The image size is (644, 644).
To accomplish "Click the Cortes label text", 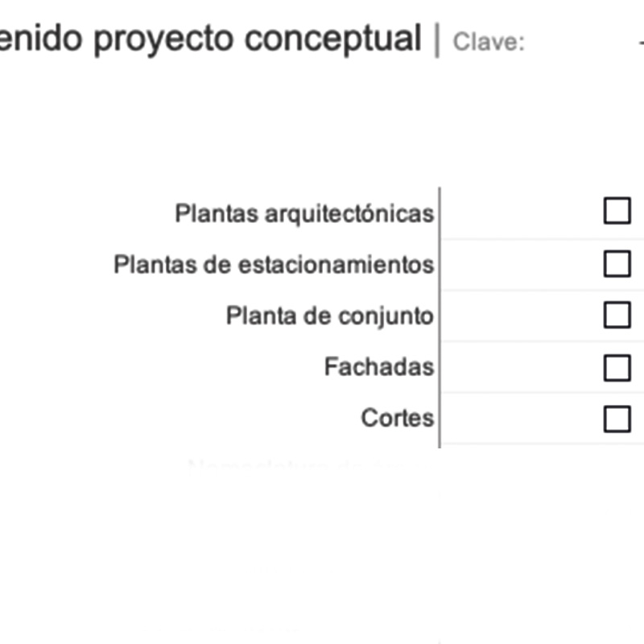I will (397, 419).
